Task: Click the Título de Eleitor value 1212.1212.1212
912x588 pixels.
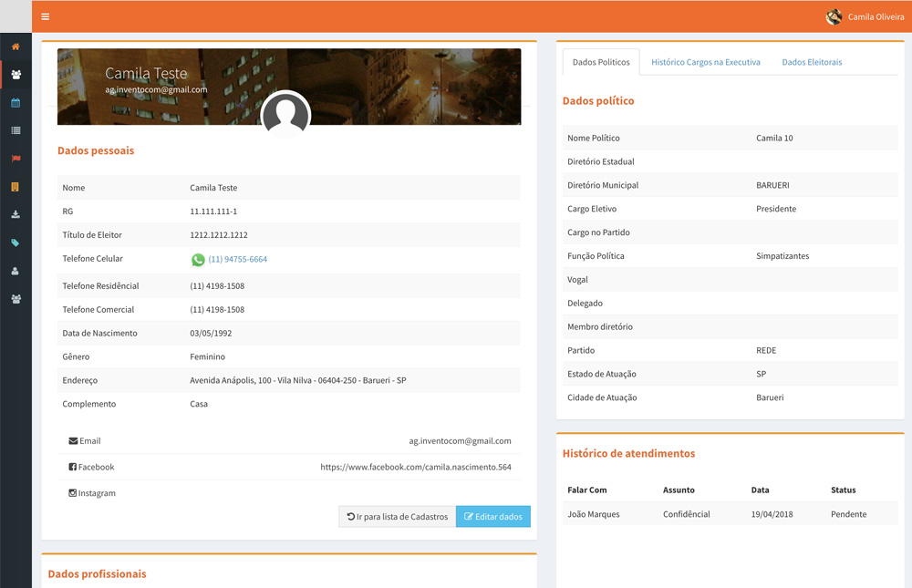Action: pyautogui.click(x=219, y=235)
